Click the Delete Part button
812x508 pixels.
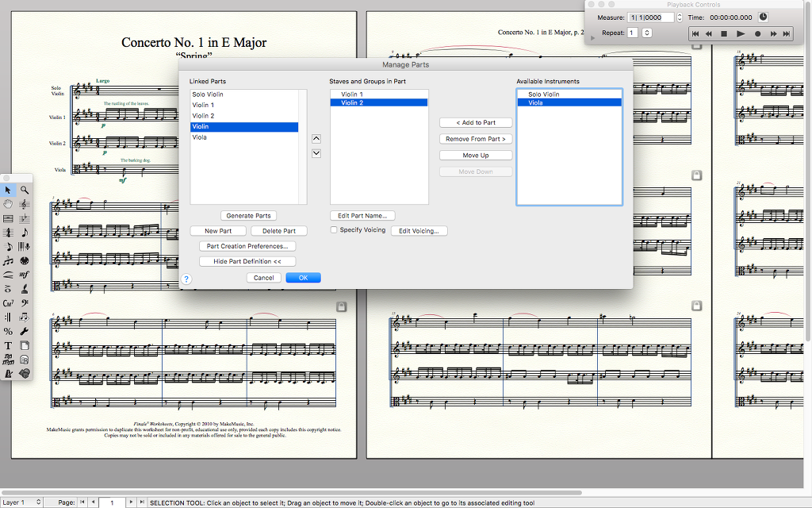(279, 231)
